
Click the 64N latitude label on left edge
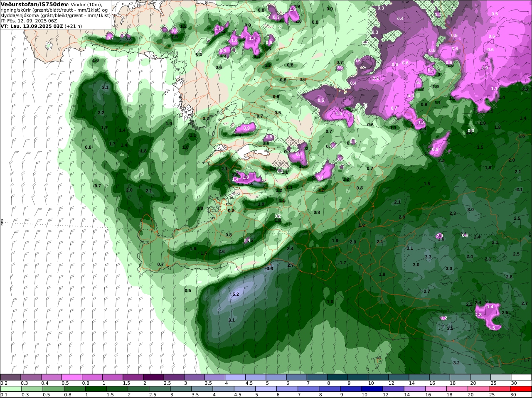pos(2,222)
